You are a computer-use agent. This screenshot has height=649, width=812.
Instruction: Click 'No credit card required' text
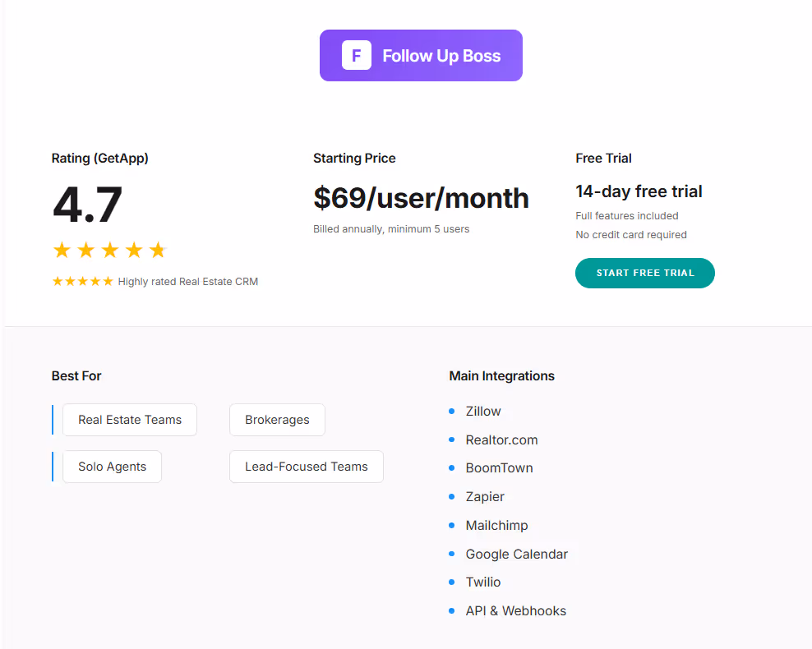pyautogui.click(x=630, y=234)
